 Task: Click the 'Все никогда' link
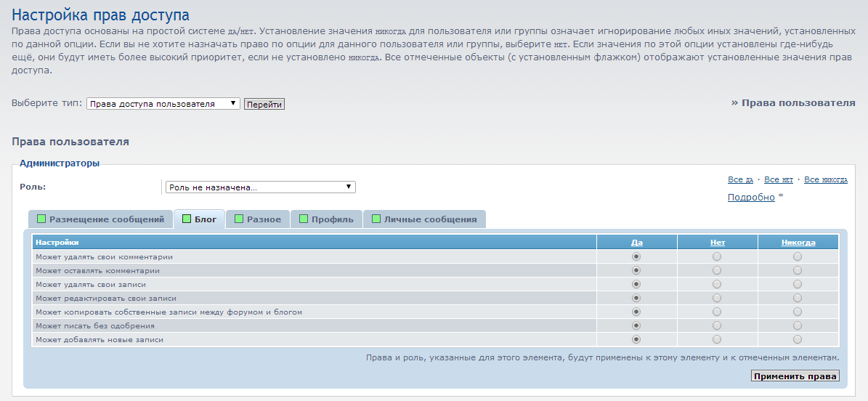click(825, 179)
